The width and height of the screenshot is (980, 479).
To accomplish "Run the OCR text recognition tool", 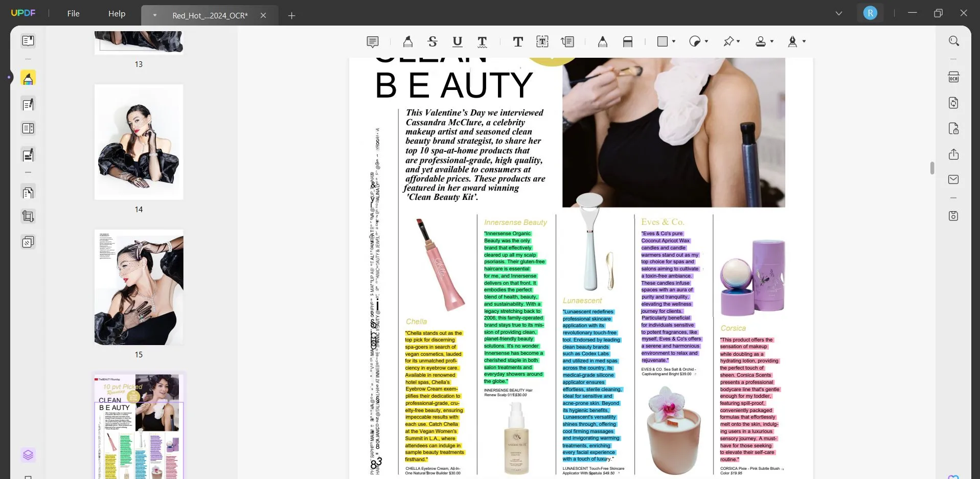I will pyautogui.click(x=954, y=77).
